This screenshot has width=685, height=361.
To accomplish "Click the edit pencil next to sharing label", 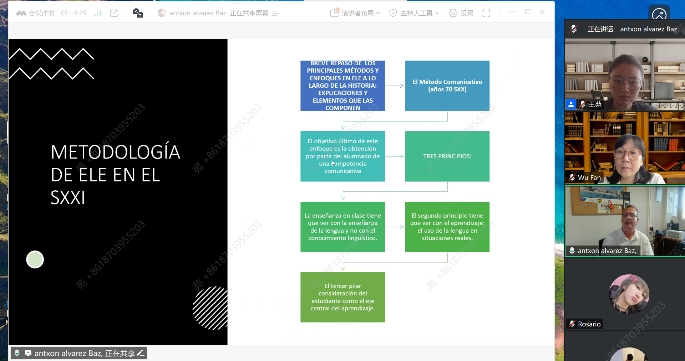I will [140, 353].
